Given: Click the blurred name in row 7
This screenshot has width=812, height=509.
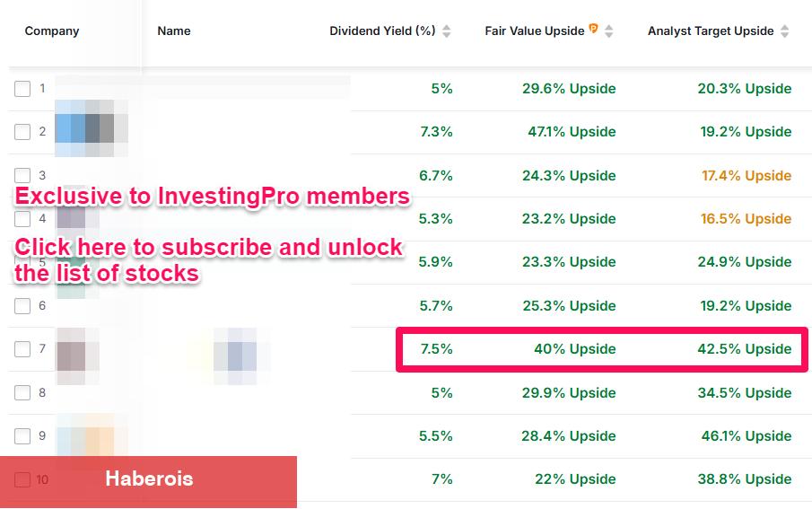Looking at the screenshot, I should click(x=235, y=349).
